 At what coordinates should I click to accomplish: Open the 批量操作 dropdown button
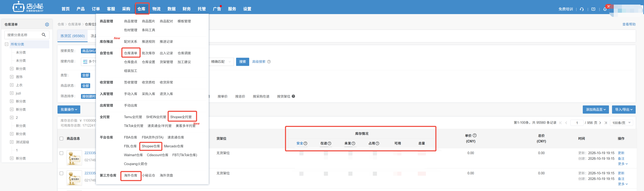(69, 110)
